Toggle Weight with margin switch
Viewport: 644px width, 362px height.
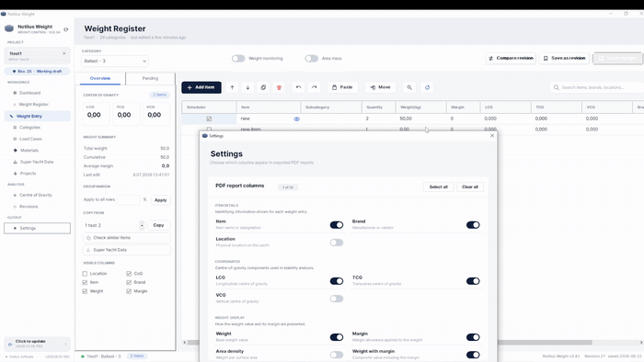pyautogui.click(x=473, y=355)
